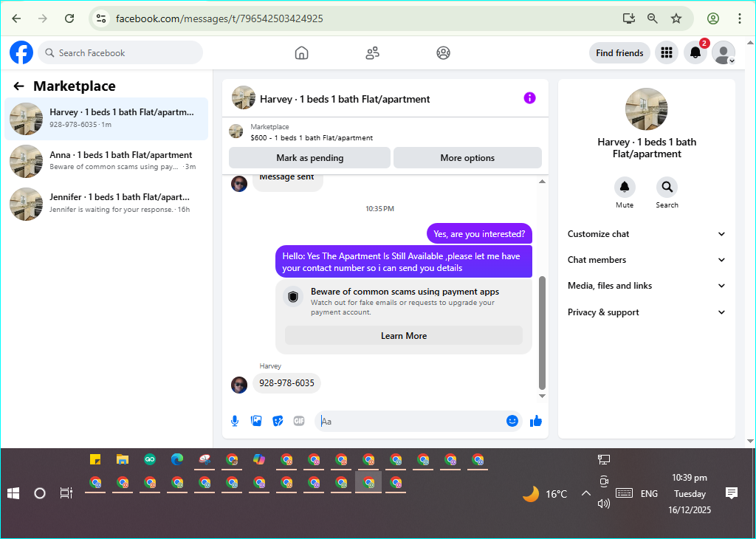Screen dimensions: 756x539
Task: Choose a sticker icon
Action: 278,421
